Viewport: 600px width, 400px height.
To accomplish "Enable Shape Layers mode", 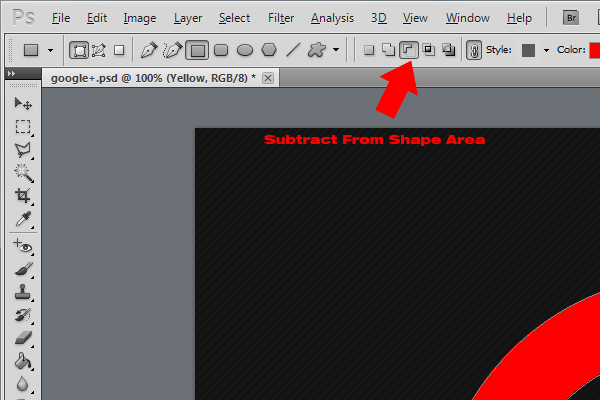I will click(x=79, y=50).
